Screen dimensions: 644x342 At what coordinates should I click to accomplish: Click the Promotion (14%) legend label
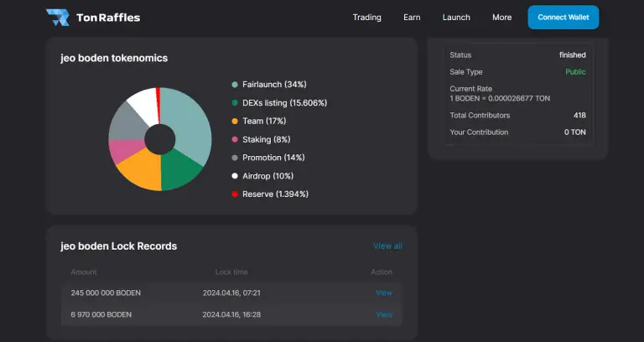click(x=273, y=158)
